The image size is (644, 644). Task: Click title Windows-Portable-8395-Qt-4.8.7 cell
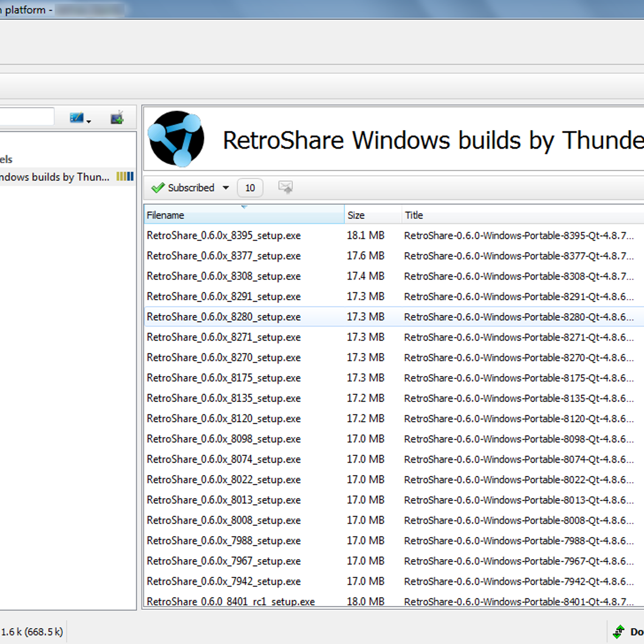click(x=519, y=235)
